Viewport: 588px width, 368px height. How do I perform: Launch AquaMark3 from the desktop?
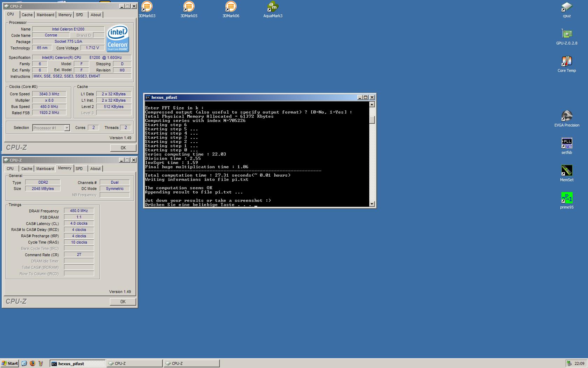[273, 9]
